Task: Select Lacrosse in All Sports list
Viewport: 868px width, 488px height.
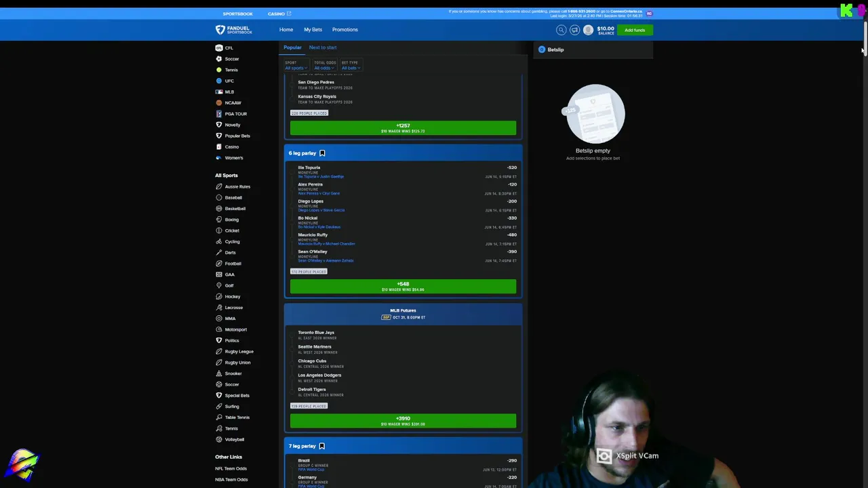Action: pyautogui.click(x=234, y=308)
